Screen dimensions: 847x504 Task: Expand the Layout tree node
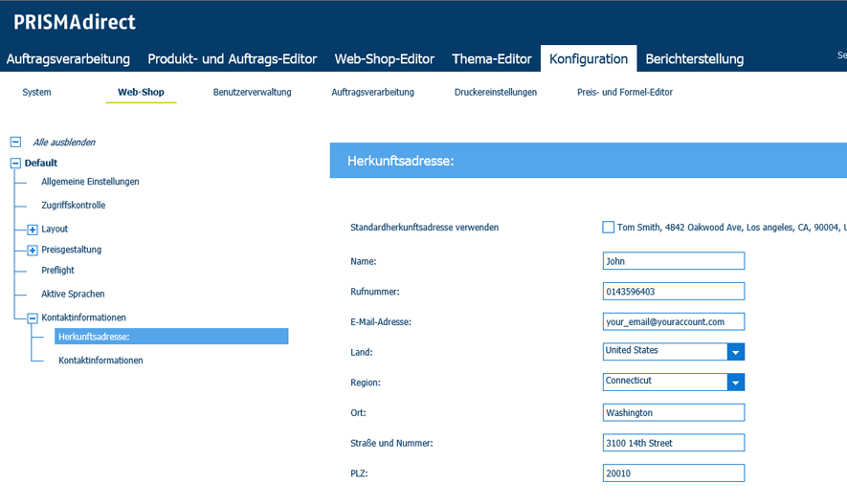coord(33,230)
